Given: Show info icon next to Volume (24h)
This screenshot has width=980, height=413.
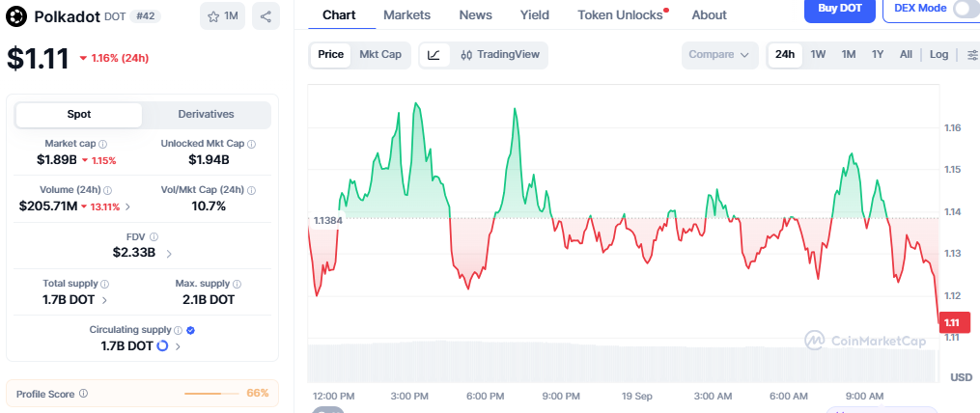Looking at the screenshot, I should pos(107,190).
